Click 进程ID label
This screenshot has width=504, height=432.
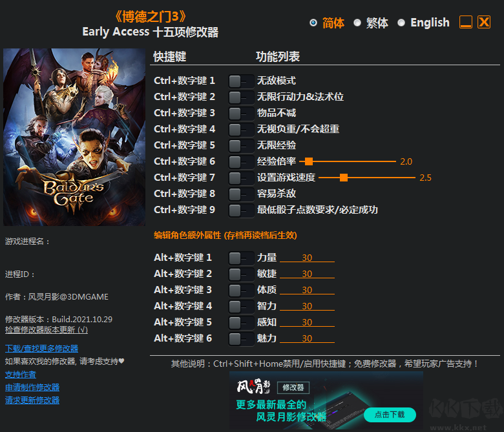point(19,274)
